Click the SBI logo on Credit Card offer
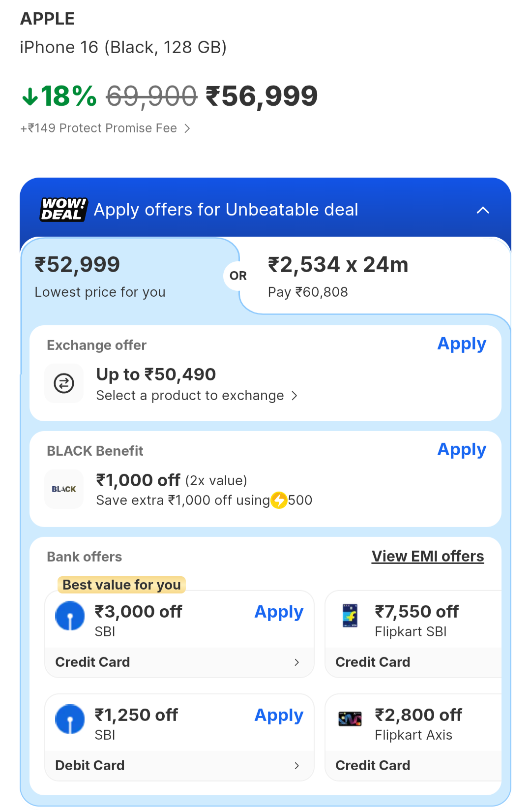The width and height of the screenshot is (531, 812). (x=70, y=616)
